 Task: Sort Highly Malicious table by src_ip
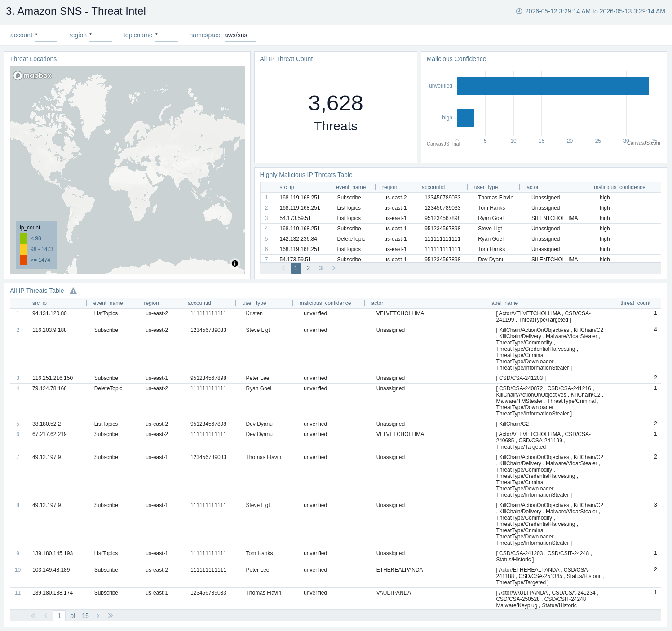pyautogui.click(x=287, y=187)
